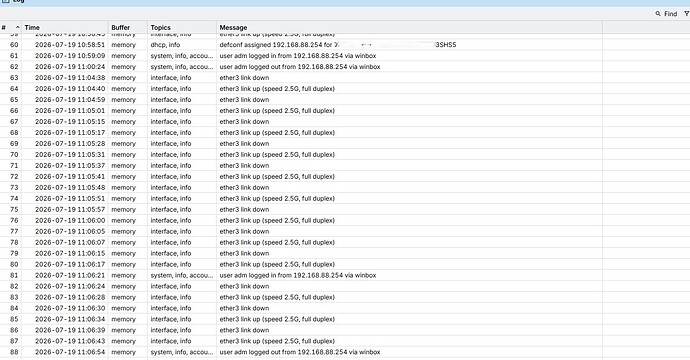Viewport: 690px width, 360px height.
Task: Select the dhcp, info topics cell
Action: [165, 44]
